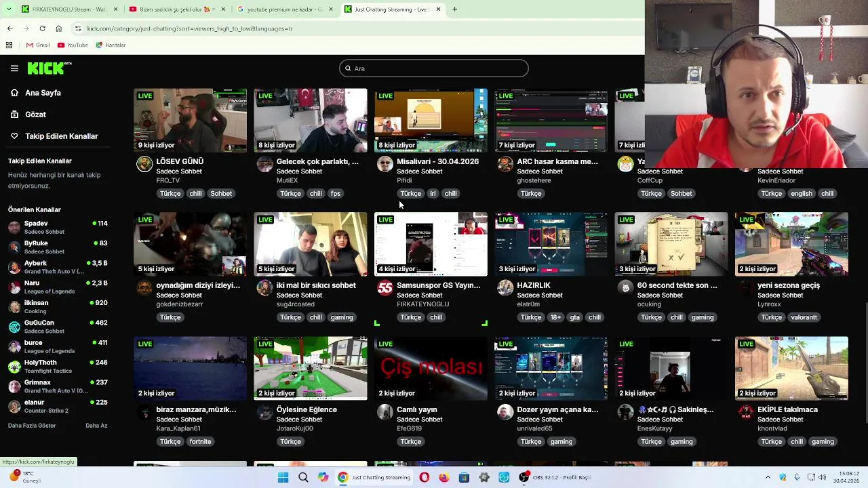Select Just Chatting Streaming tab

point(393,9)
